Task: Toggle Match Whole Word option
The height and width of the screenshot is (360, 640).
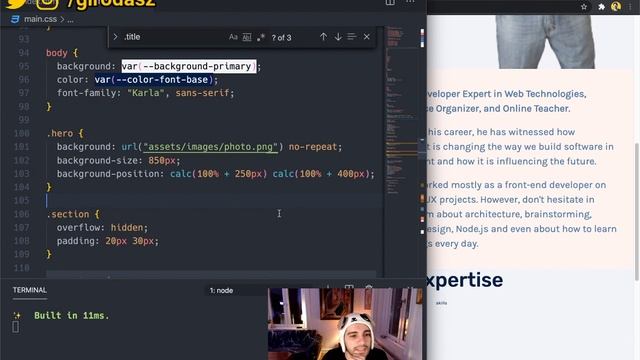Action: pyautogui.click(x=247, y=37)
